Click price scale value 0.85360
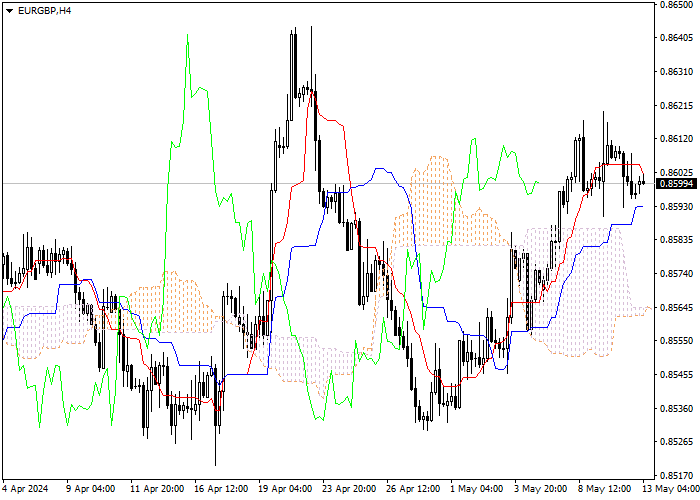 coord(676,408)
